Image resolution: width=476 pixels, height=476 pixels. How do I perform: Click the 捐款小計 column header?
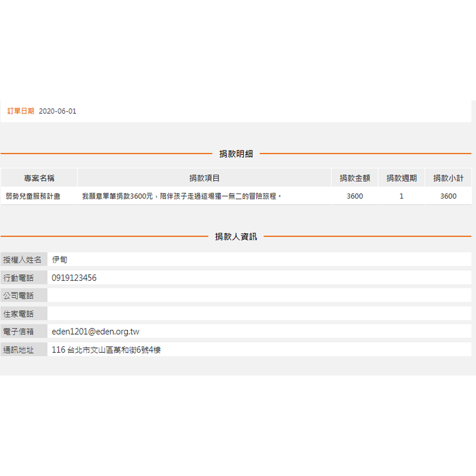pos(448,178)
